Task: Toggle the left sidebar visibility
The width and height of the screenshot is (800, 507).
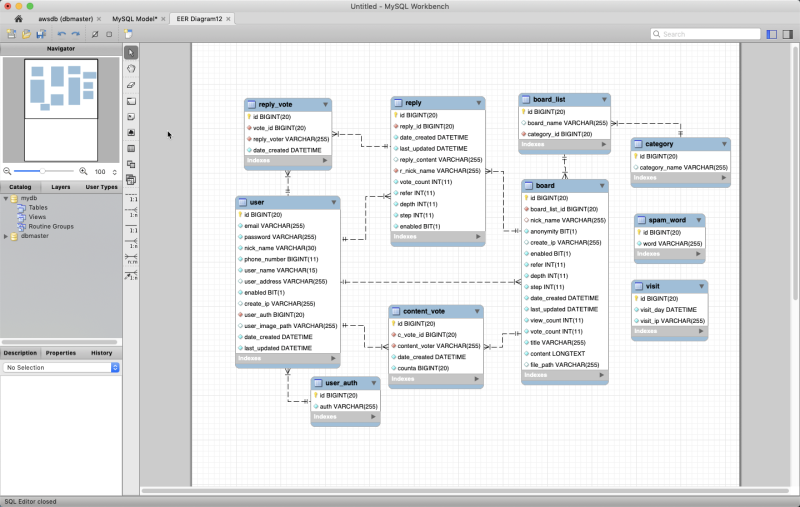Action: click(x=772, y=34)
